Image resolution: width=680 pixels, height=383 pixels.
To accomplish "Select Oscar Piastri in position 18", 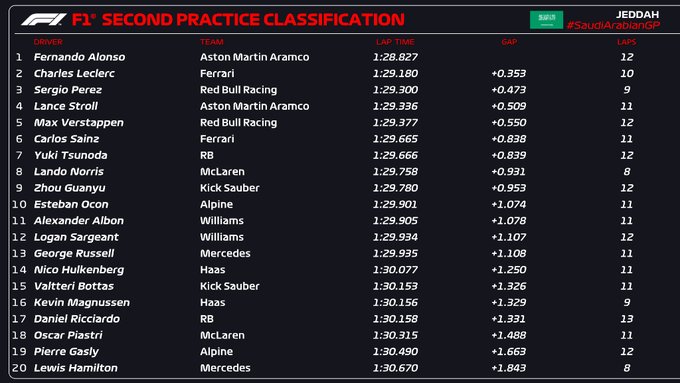I will click(68, 335).
